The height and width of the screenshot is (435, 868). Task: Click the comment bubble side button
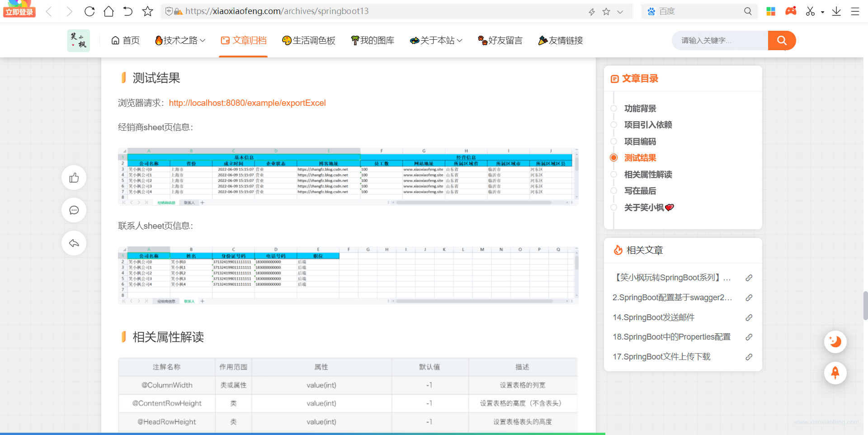pyautogui.click(x=74, y=210)
